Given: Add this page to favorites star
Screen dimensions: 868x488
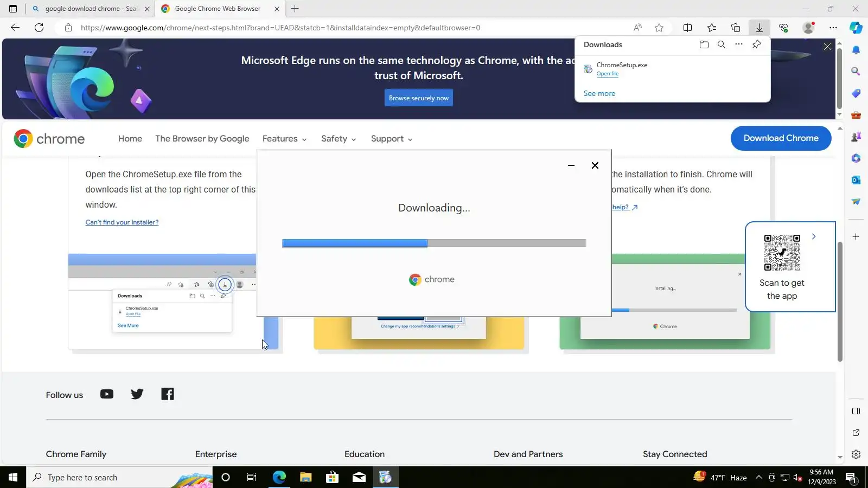Looking at the screenshot, I should [659, 28].
